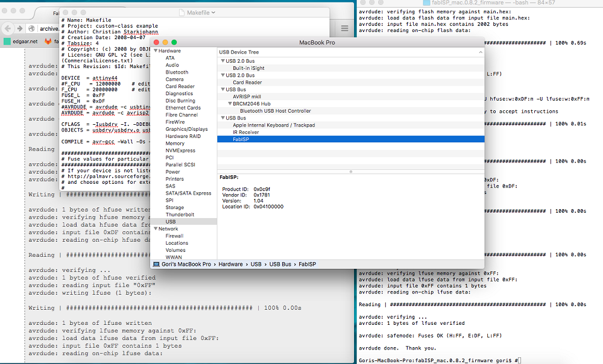Open the browser hamburger menu

pyautogui.click(x=344, y=28)
